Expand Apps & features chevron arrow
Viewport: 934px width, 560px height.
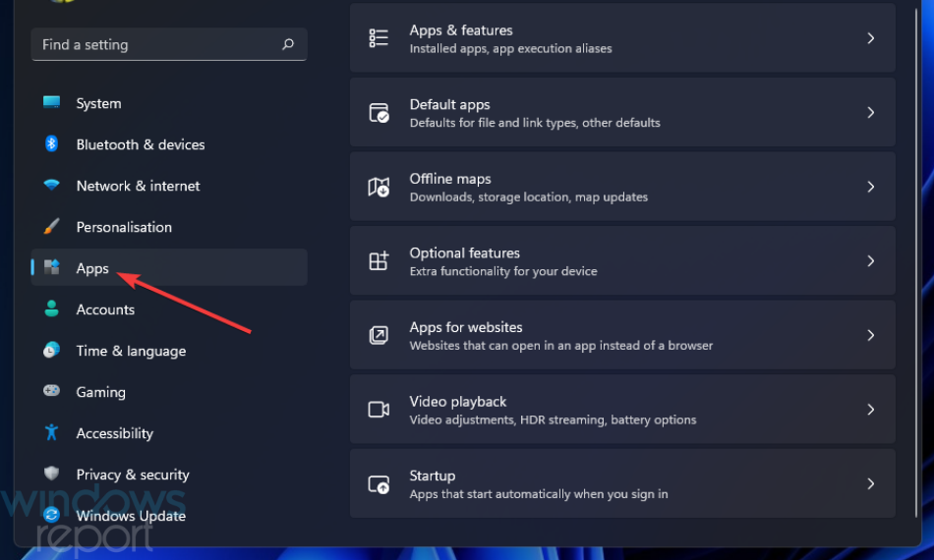pos(870,38)
